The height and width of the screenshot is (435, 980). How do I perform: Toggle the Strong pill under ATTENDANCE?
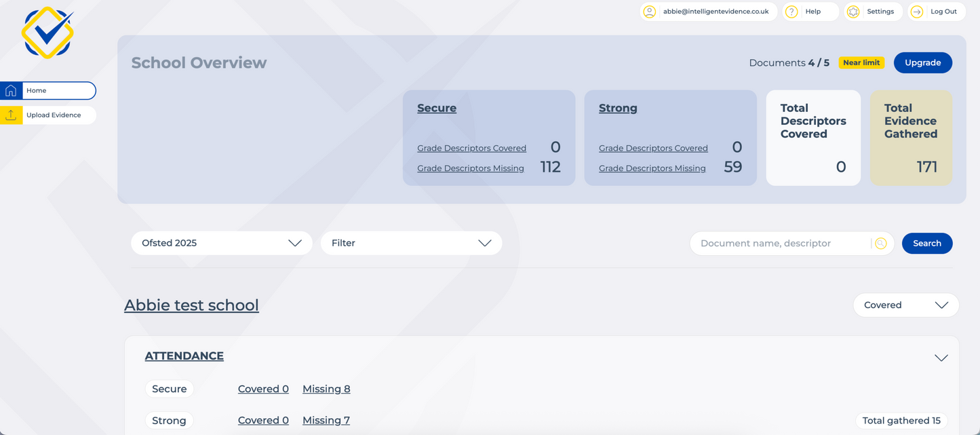pos(169,420)
